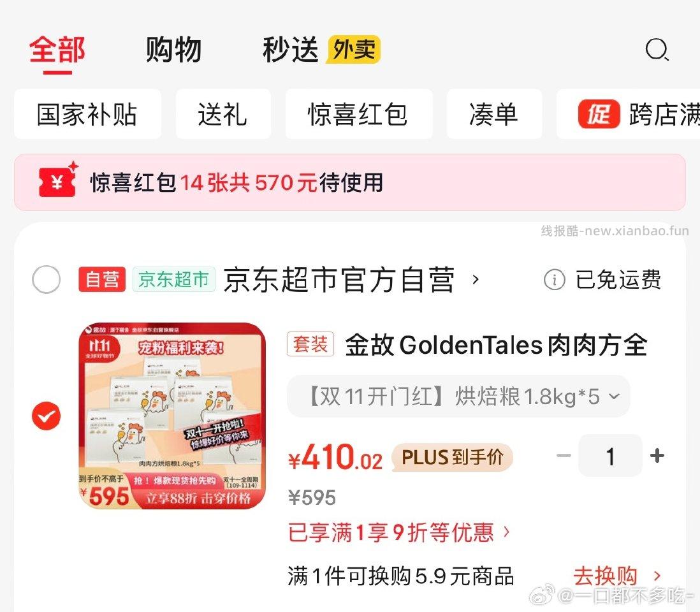700x612 pixels.
Task: Uncheck the GoldenTales product checkbox
Action: point(47,416)
